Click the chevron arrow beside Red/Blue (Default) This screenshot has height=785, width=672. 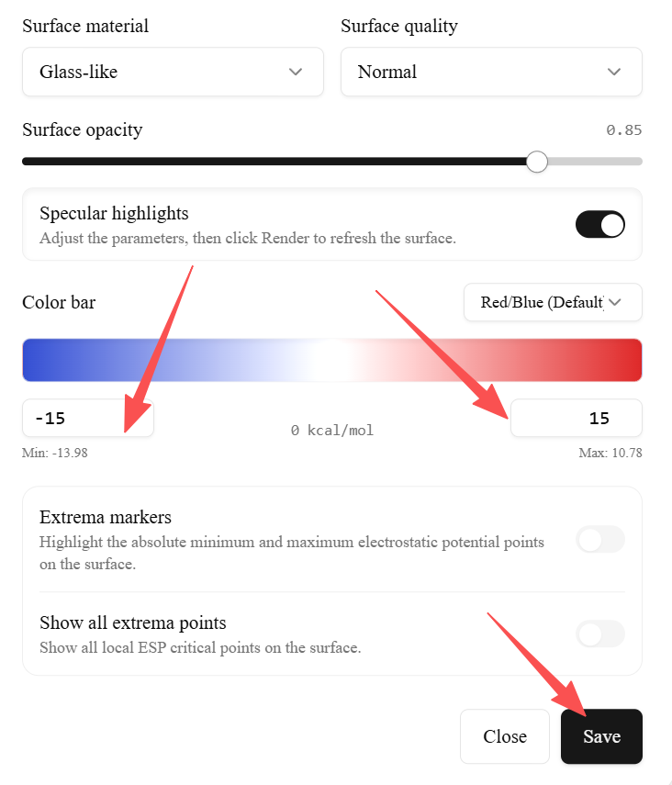click(x=615, y=302)
